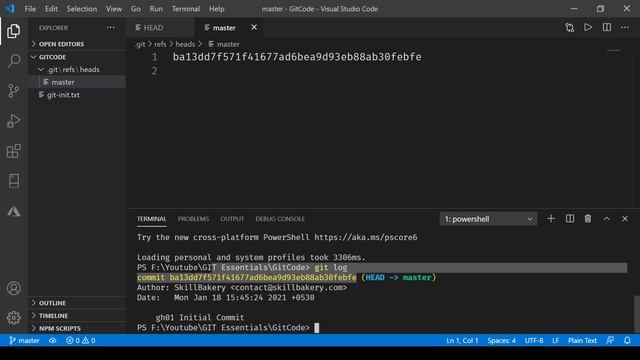The height and width of the screenshot is (360, 640).
Task: Click Ln 1, Col 1 status item
Action: (462, 340)
